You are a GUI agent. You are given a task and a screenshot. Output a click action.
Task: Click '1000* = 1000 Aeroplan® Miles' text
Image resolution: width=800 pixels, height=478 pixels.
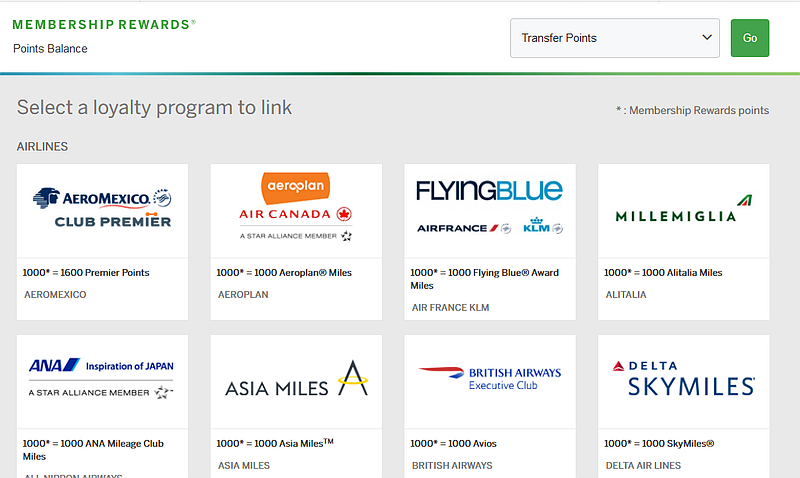(x=284, y=272)
